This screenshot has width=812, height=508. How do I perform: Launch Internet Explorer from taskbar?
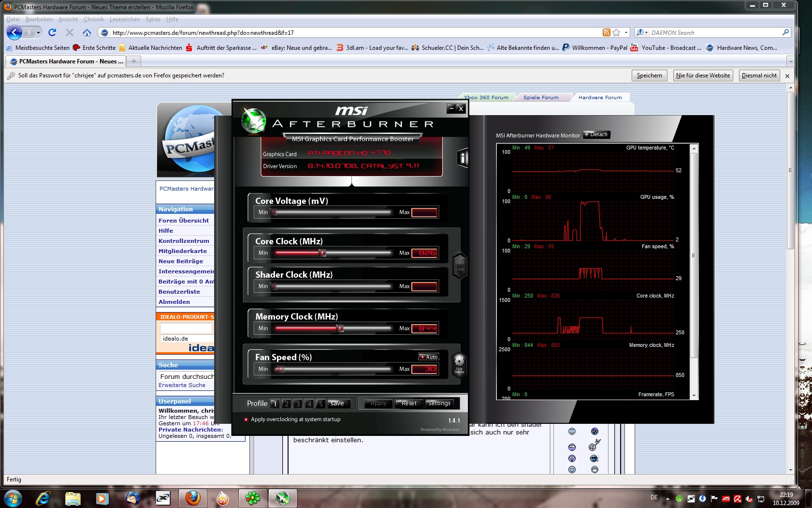coord(43,498)
